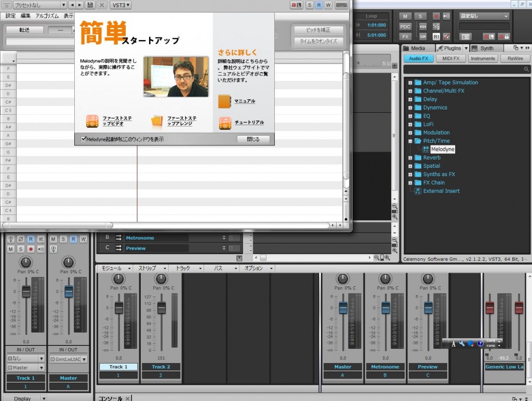Bypass all effects with FX button
The width and height of the screenshot is (532, 401).
click(405, 37)
